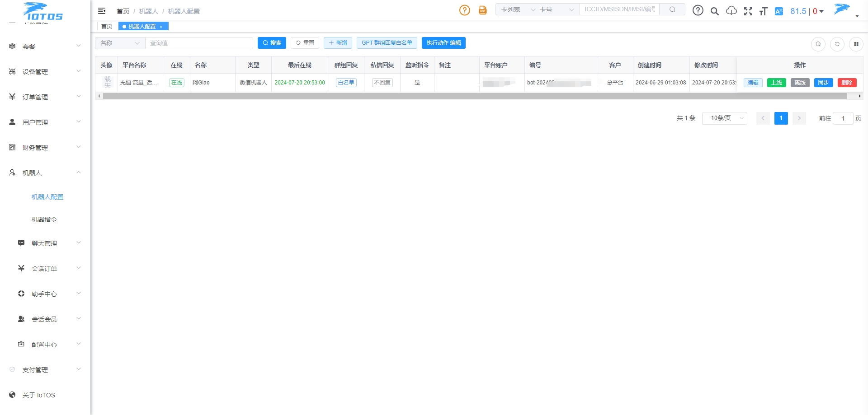Click the green 上线 button

point(777,83)
